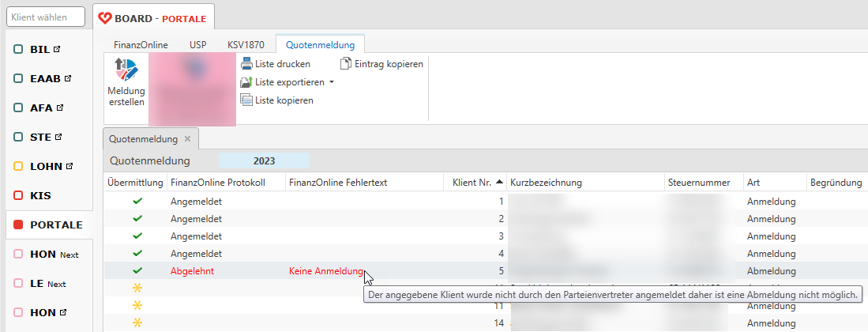Click the Abgelehnt protocol status
Viewport: 868px width, 332px height.
(192, 270)
